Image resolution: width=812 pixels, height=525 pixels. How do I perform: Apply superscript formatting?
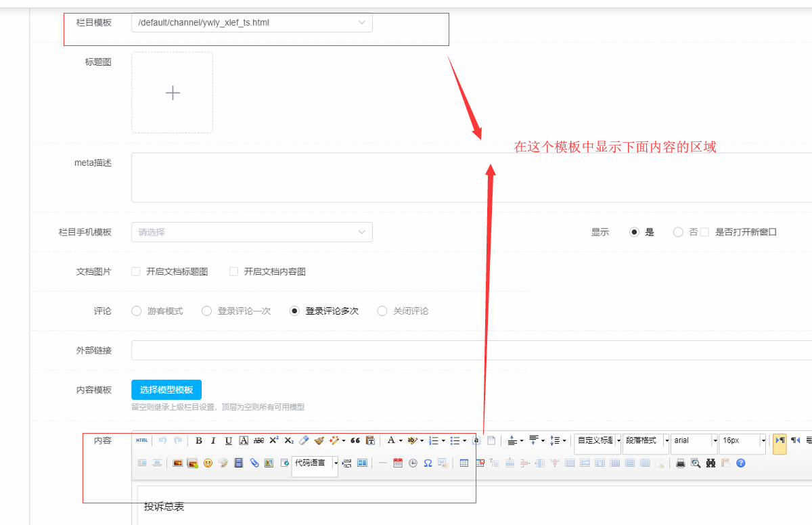[274, 440]
